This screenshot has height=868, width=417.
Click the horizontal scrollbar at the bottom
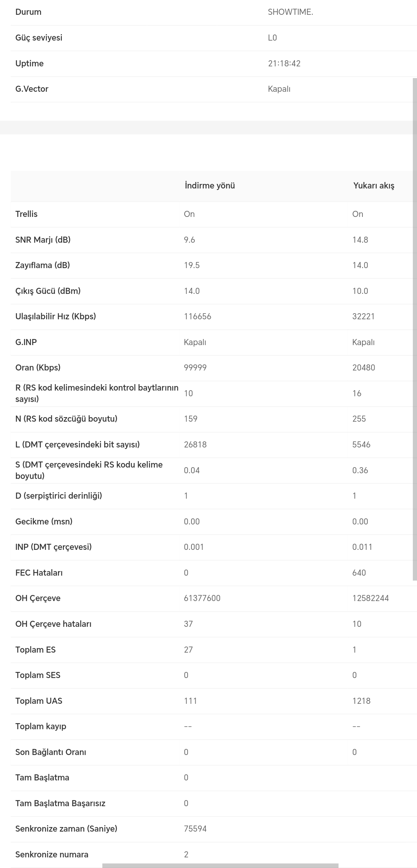(220, 866)
